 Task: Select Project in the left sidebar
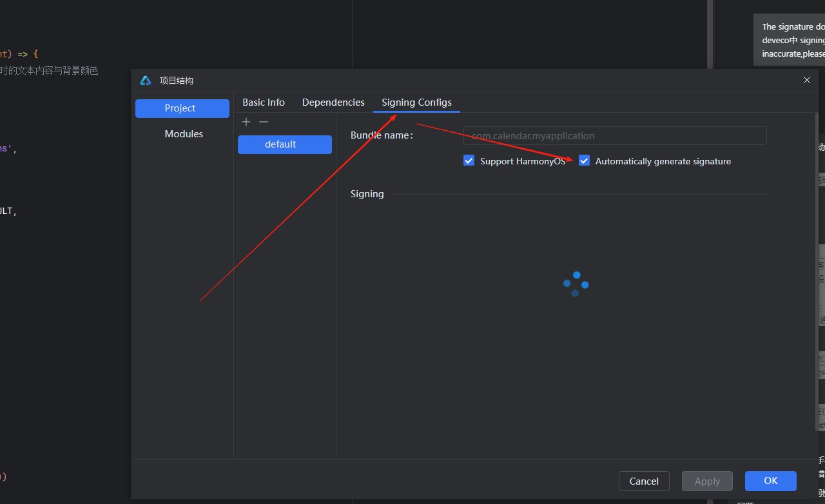click(182, 108)
